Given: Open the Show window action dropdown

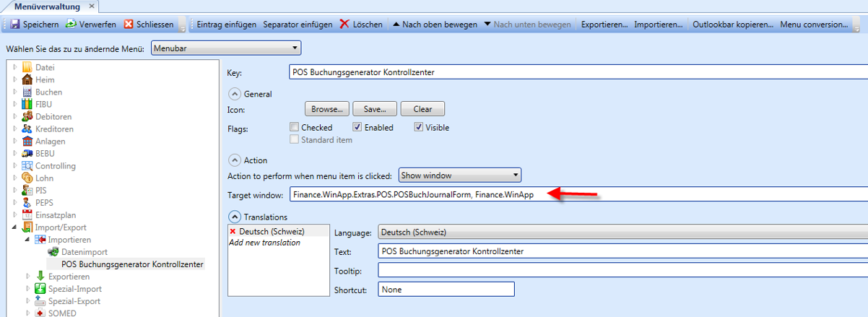Looking at the screenshot, I should (460, 175).
